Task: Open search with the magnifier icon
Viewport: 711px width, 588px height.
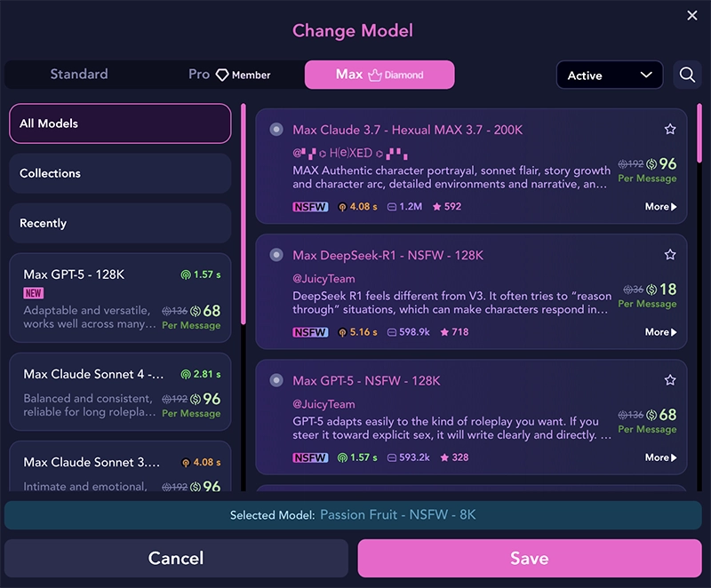Action: pos(687,75)
